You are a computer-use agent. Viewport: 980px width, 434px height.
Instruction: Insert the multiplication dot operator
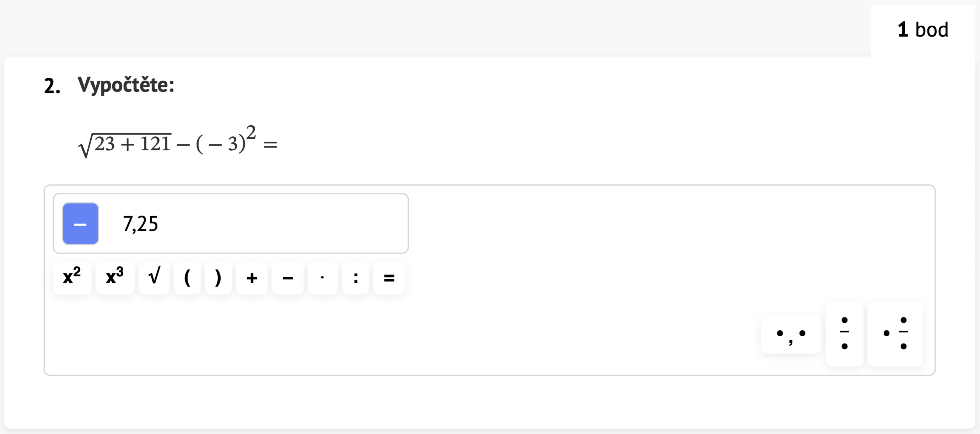[x=323, y=277]
